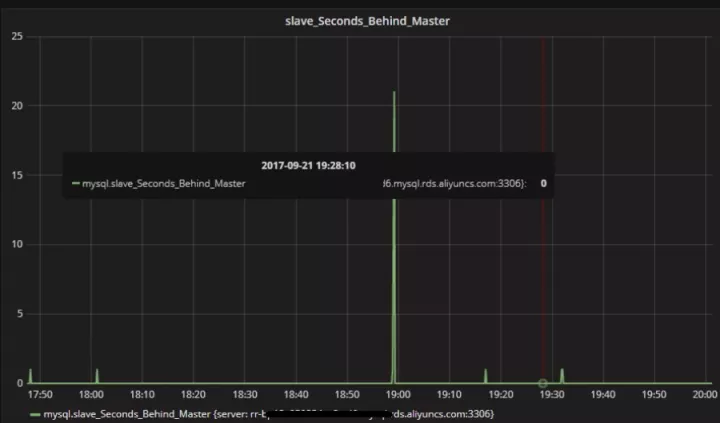The height and width of the screenshot is (423, 720).
Task: Click the tall spike peak near 19:00
Action: pos(394,93)
